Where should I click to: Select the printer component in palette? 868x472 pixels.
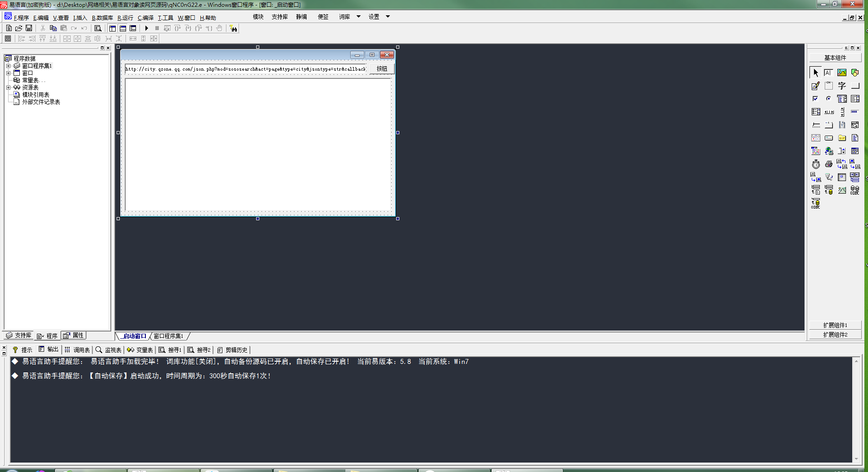point(828,164)
